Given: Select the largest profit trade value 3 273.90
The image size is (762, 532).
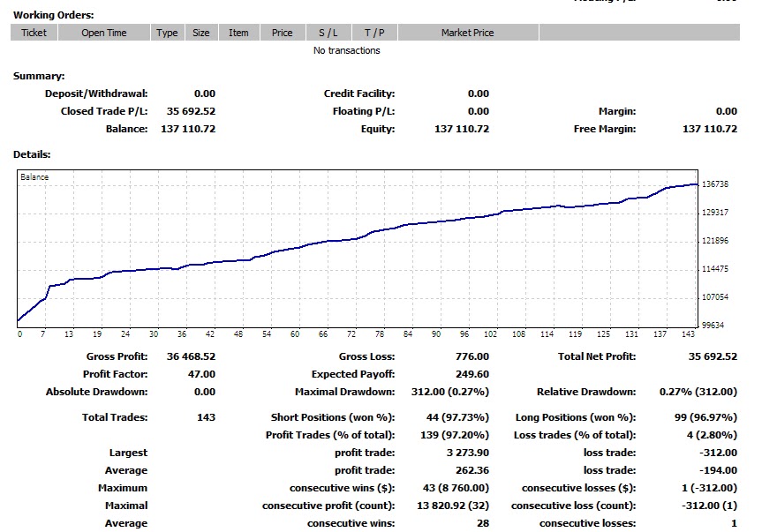Looking at the screenshot, I should (x=468, y=453).
